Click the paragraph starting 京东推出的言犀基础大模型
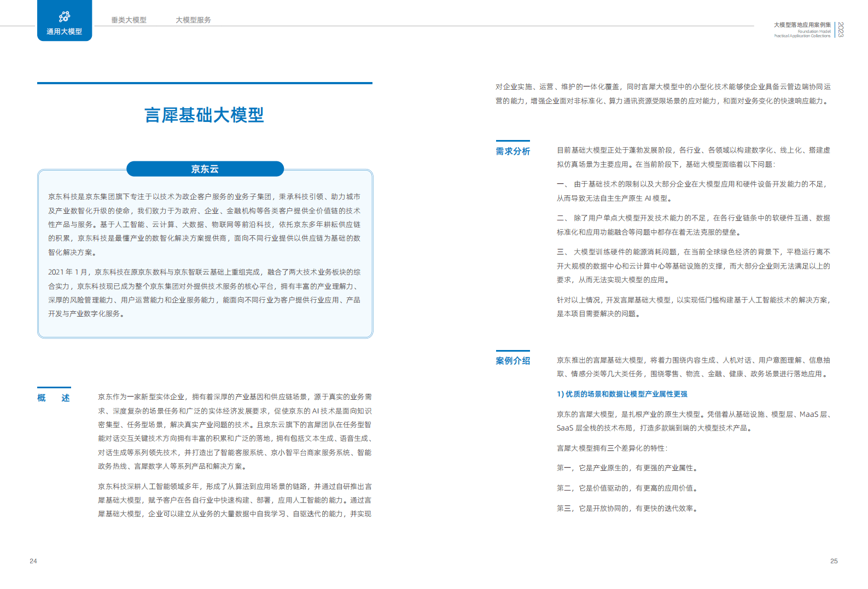 pos(694,367)
